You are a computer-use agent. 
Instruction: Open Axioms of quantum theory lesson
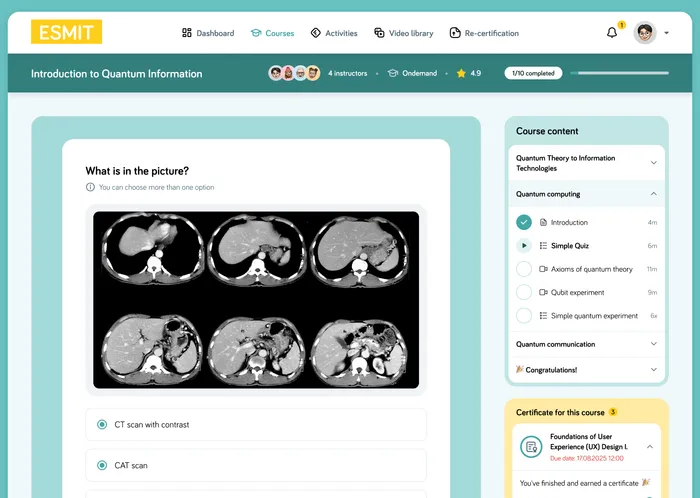coord(592,269)
